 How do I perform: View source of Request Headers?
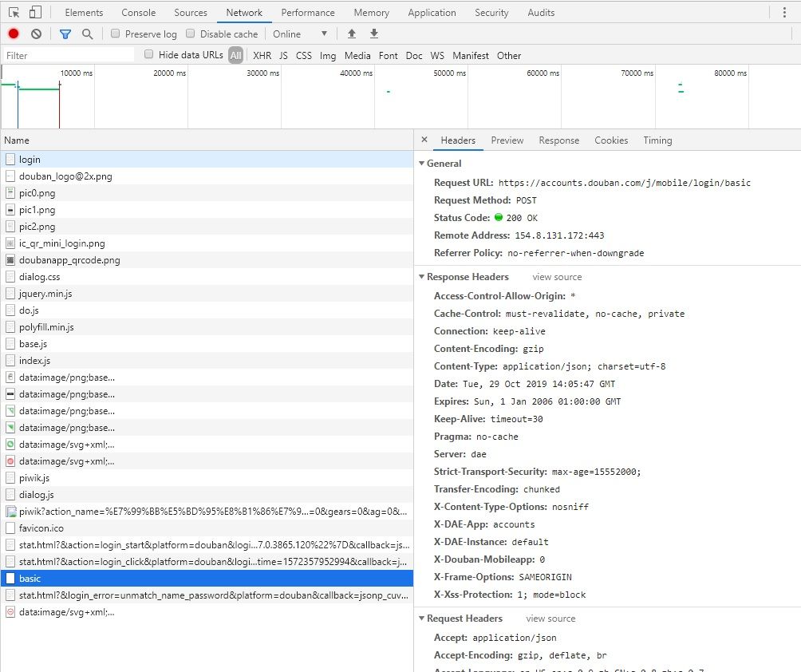[550, 619]
